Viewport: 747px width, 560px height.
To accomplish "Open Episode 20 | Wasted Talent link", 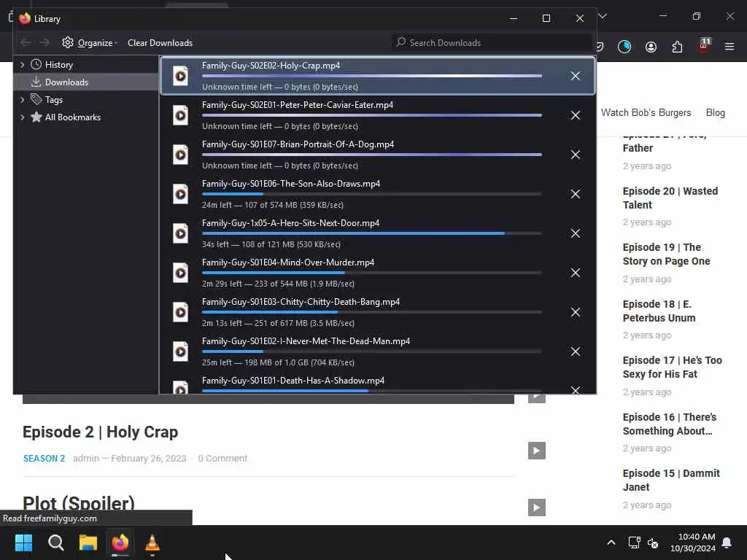I will pos(670,198).
